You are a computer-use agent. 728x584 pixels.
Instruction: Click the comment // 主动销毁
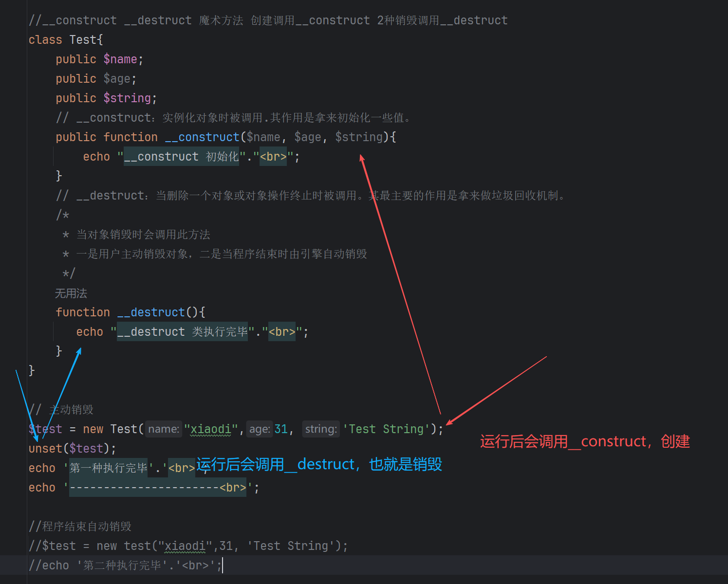[62, 409]
